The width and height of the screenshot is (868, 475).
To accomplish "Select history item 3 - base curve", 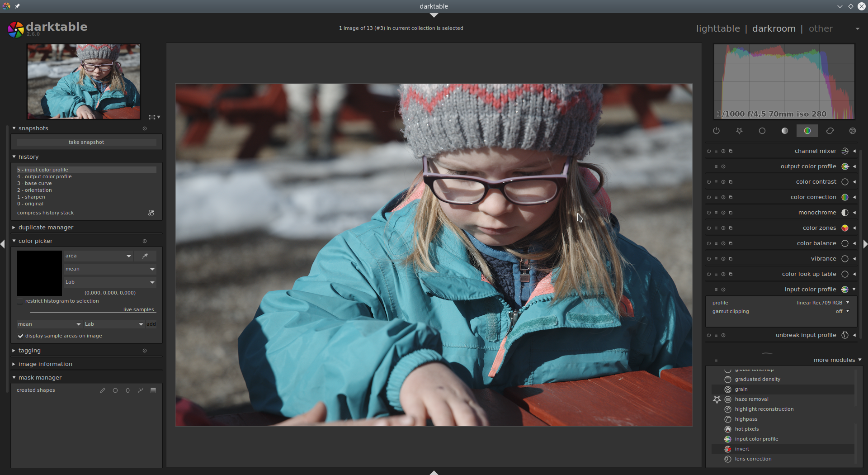I will click(x=86, y=184).
